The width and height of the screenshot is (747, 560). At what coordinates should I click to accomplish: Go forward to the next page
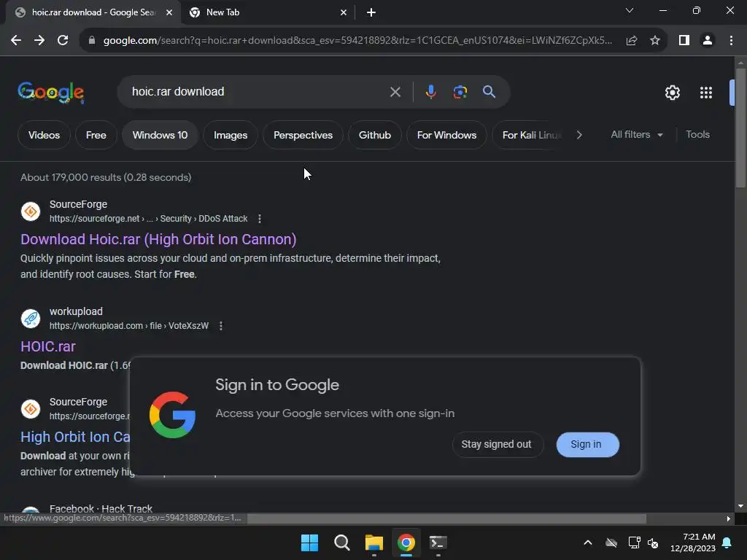(x=39, y=41)
